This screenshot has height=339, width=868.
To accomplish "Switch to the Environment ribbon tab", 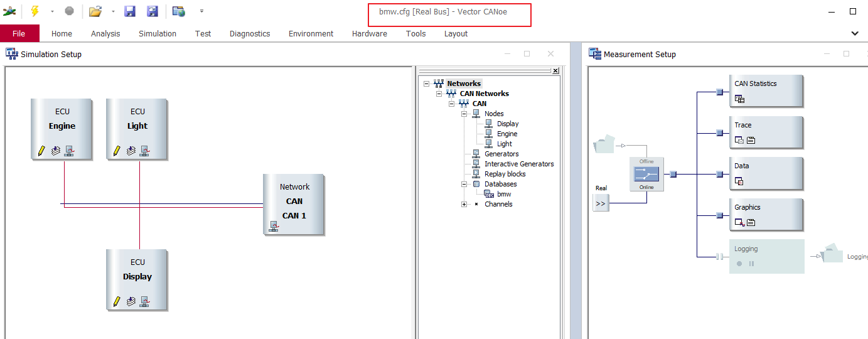I will pyautogui.click(x=311, y=34).
